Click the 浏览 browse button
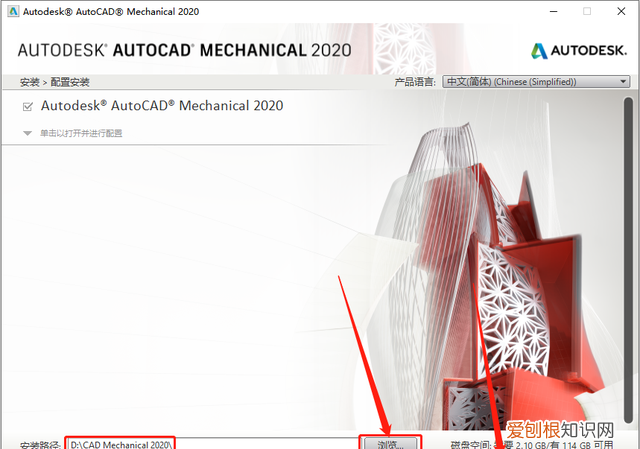This screenshot has height=449, width=640. pos(390,444)
